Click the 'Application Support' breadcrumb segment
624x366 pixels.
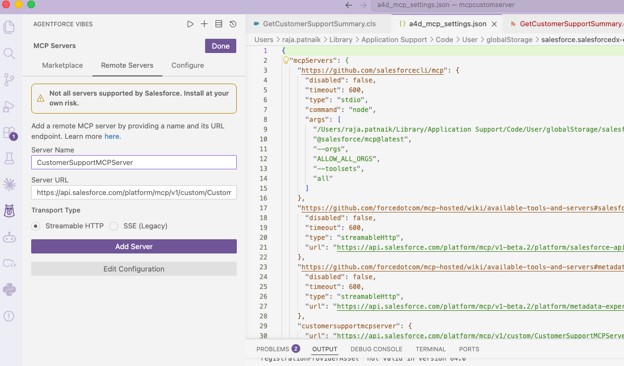coord(394,40)
